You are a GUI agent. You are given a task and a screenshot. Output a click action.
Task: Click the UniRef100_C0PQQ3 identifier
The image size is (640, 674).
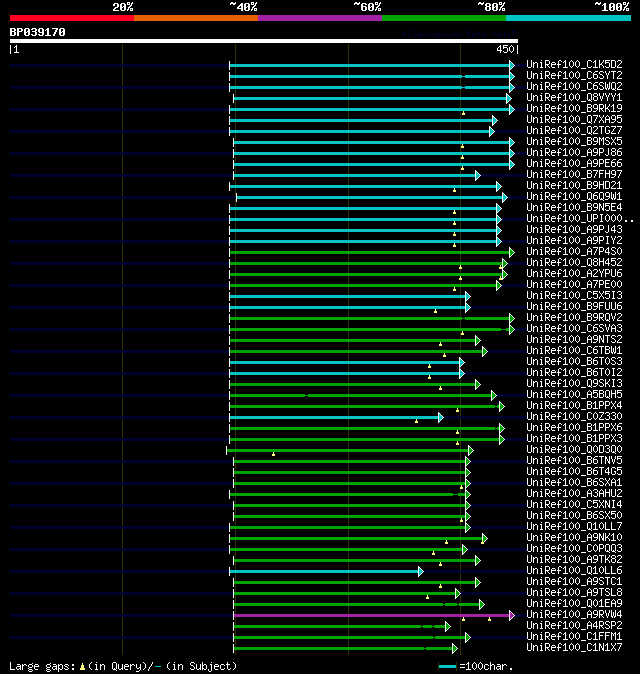pyautogui.click(x=574, y=548)
